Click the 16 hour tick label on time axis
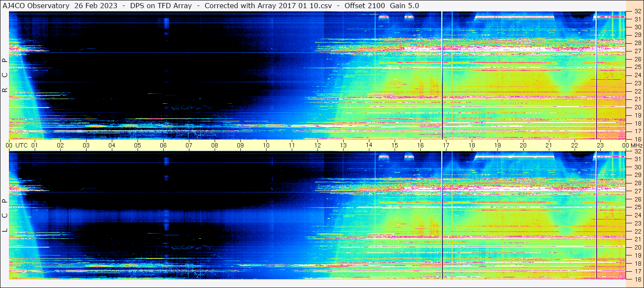Image resolution: width=644 pixels, height=288 pixels. click(420, 145)
